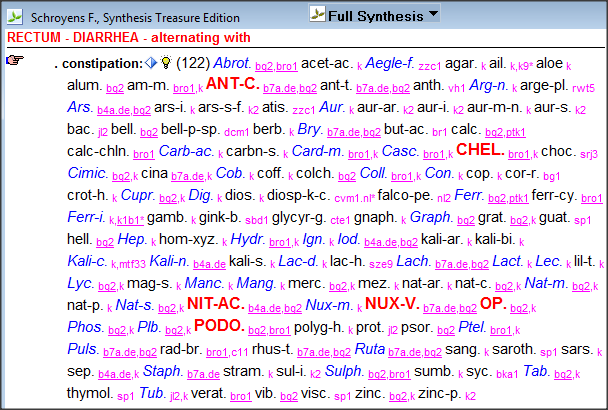The image size is (608, 410).
Task: Open the Full Synthesis dropdown arrow
Action: 434,14
